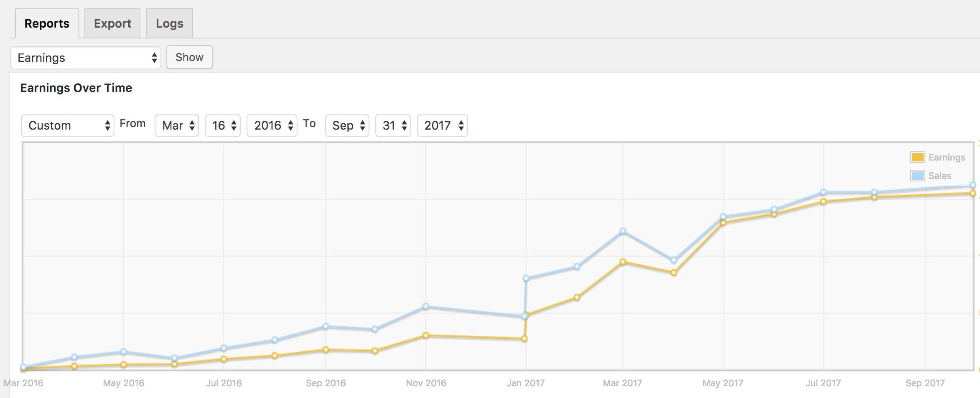This screenshot has height=398, width=980.
Task: Switch to the Reports tab
Action: tap(47, 24)
